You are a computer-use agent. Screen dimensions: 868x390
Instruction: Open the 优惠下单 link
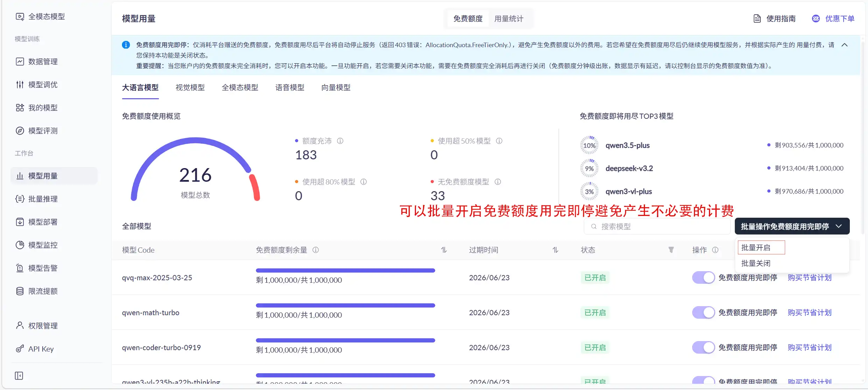840,19
